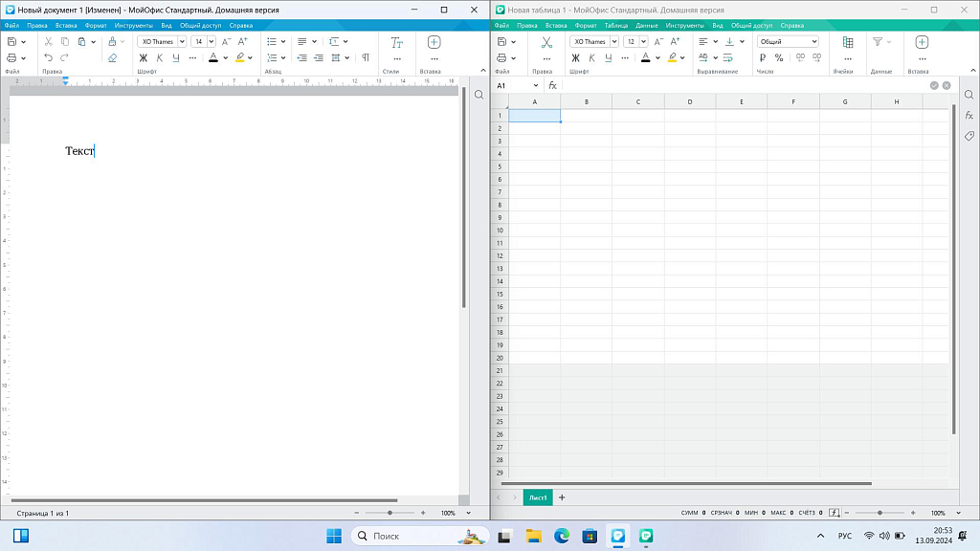The image size is (980, 551).
Task: Open the Формат menu in text document
Action: click(96, 26)
